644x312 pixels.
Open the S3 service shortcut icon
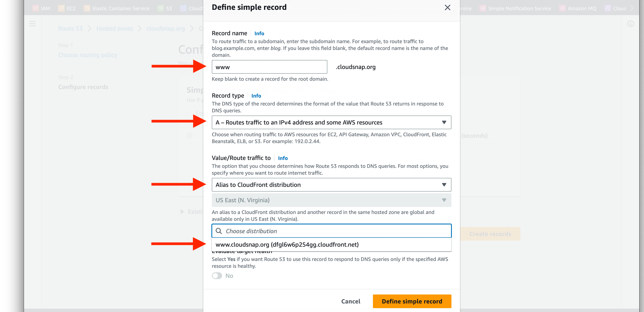click(x=160, y=9)
